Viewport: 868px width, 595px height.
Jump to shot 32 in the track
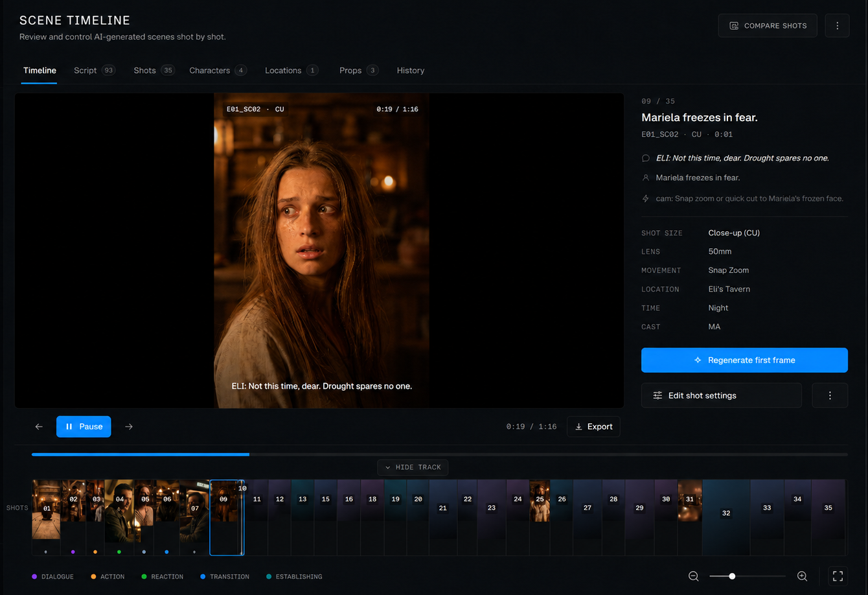tap(726, 517)
